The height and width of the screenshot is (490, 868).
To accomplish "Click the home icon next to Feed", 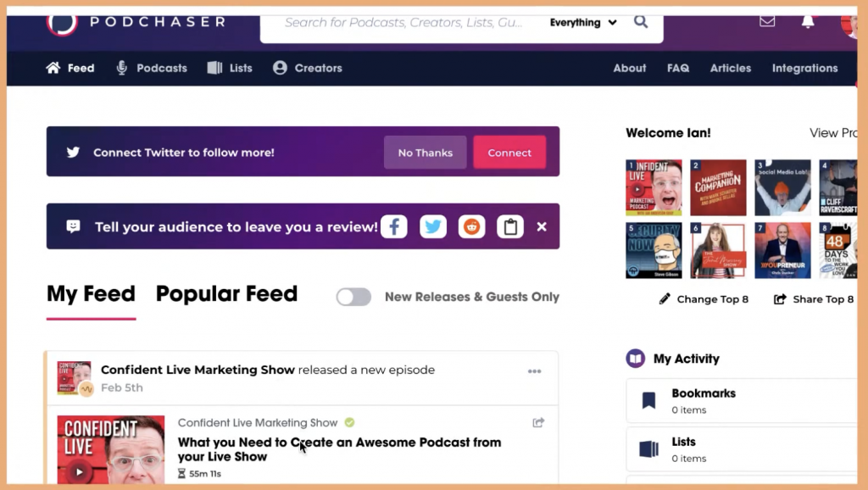I will [x=53, y=68].
